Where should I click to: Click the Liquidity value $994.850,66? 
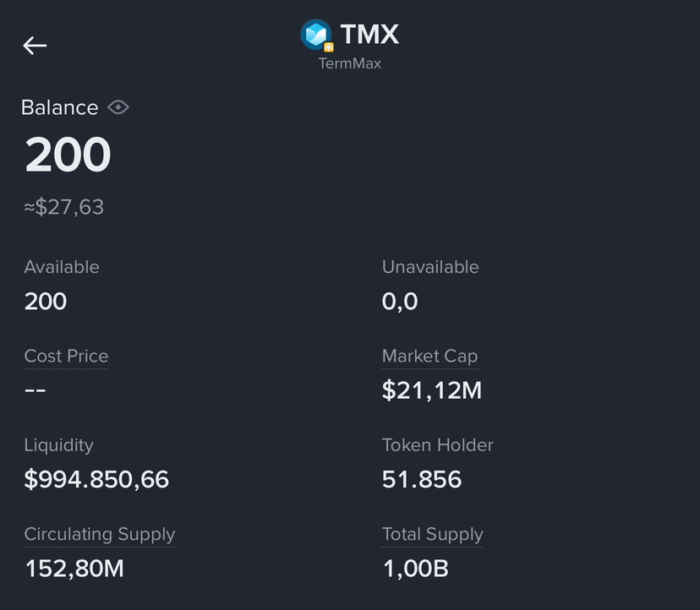click(x=96, y=479)
